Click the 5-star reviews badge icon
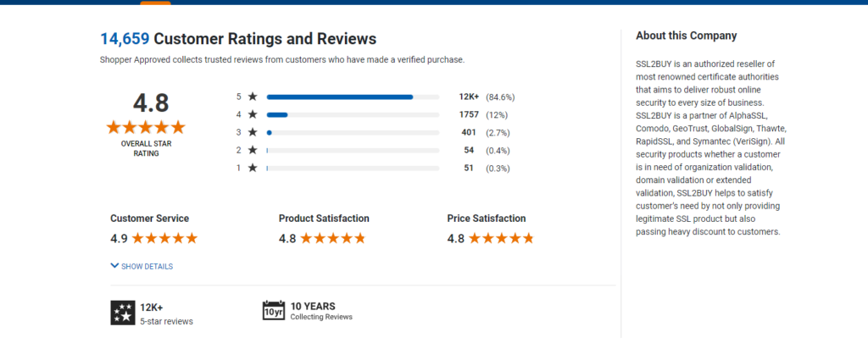 [x=123, y=313]
